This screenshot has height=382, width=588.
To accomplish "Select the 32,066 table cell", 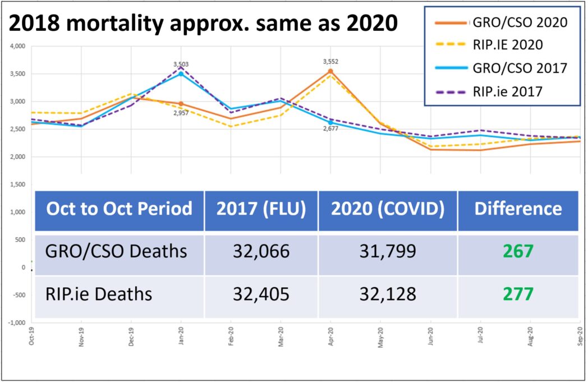I will coord(261,251).
